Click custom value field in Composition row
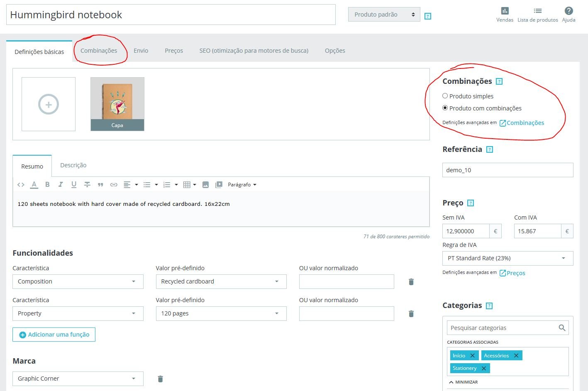588x391 pixels. click(x=346, y=281)
